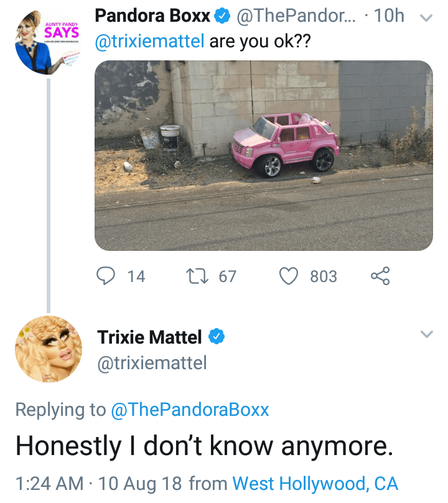Select the 'Honestly I don't know anymore.' text
This screenshot has height=503, width=448.
tap(203, 446)
